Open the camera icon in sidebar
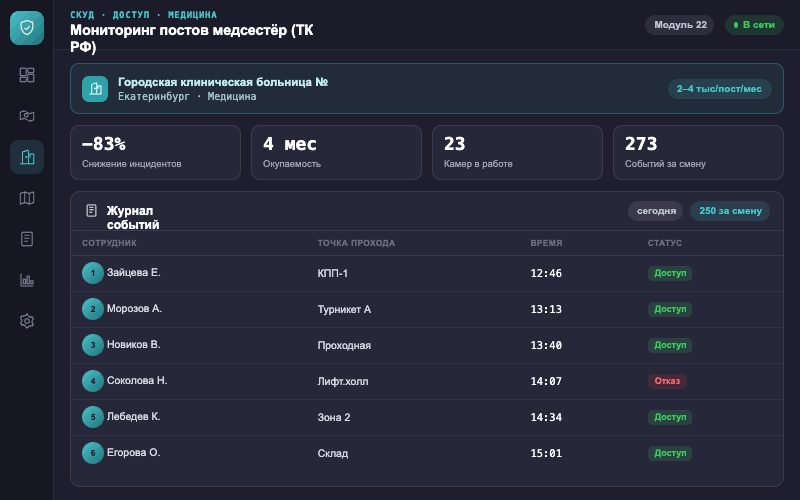Image resolution: width=800 pixels, height=500 pixels. (27, 116)
